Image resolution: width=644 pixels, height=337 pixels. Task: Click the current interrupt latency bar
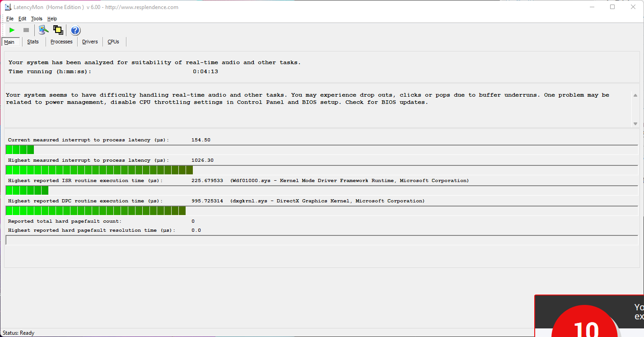coord(322,150)
